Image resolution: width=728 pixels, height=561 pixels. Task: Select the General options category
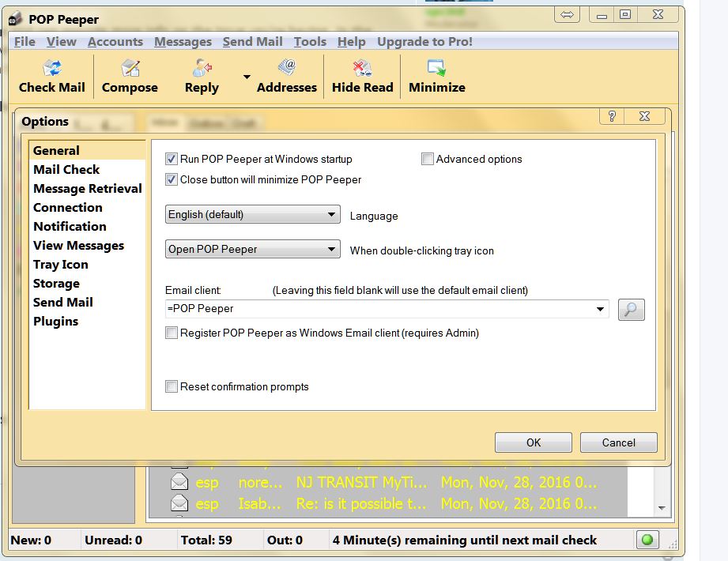point(87,150)
